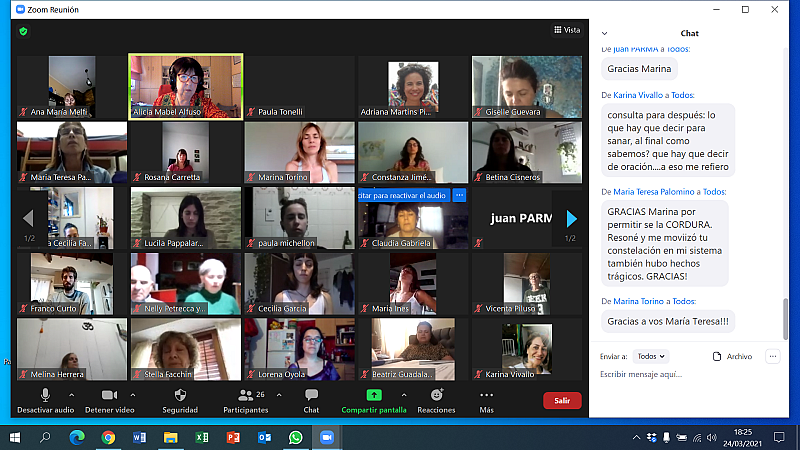Image resolution: width=800 pixels, height=450 pixels.
Task: Open the Seguridad shield options
Action: pyautogui.click(x=180, y=400)
